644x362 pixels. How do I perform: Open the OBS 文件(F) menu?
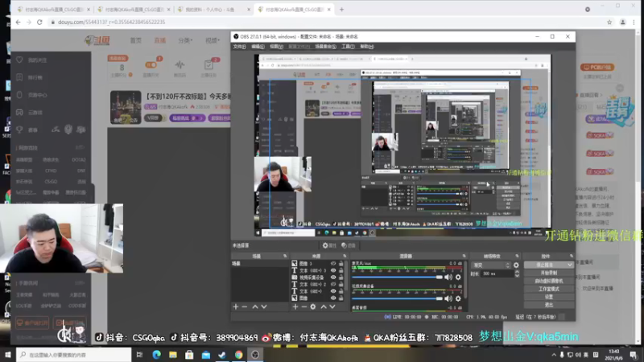pyautogui.click(x=239, y=47)
